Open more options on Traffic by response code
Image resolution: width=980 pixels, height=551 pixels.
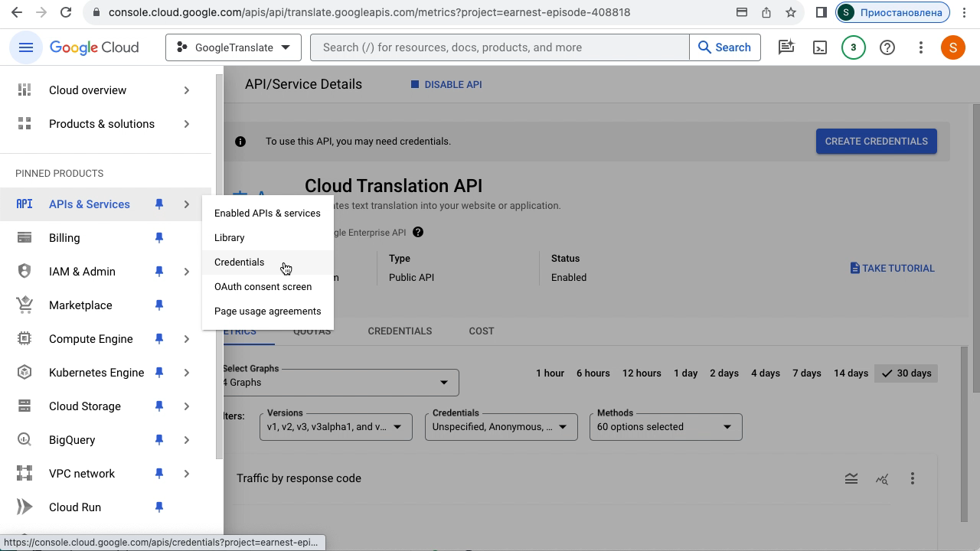tap(913, 478)
